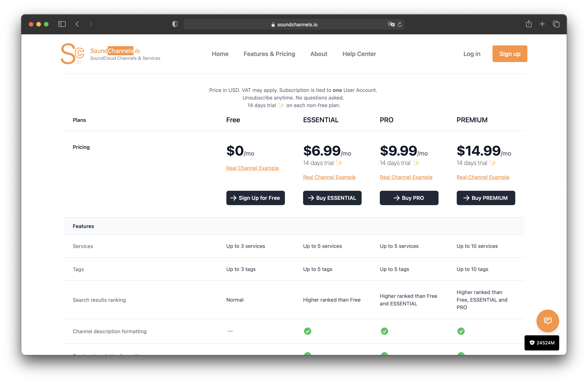Open ESSENTIAL plan Real Channel Example
This screenshot has width=588, height=383.
coord(329,177)
